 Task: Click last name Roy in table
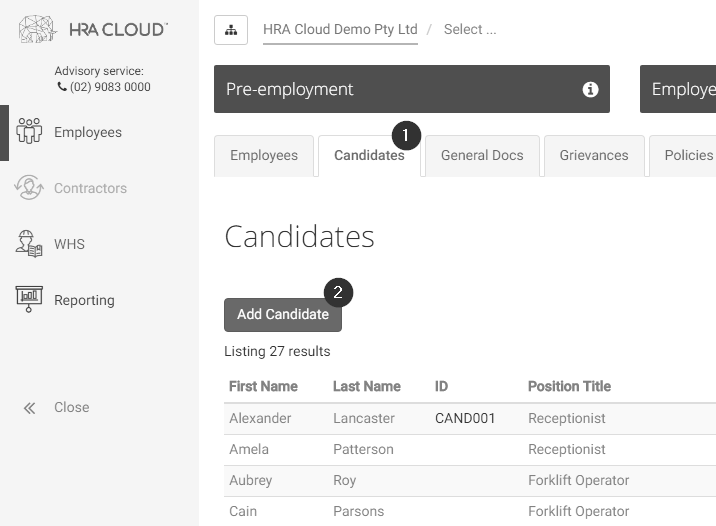pos(345,480)
